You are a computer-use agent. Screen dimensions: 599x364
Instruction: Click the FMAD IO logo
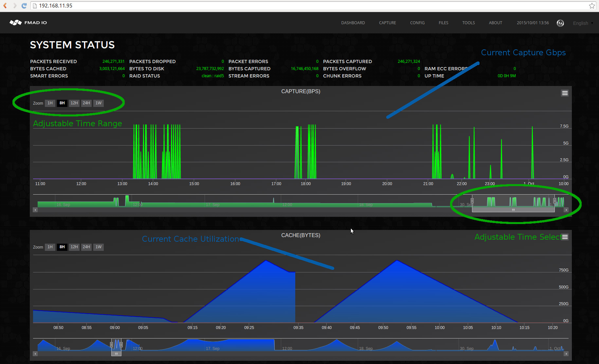pos(28,22)
